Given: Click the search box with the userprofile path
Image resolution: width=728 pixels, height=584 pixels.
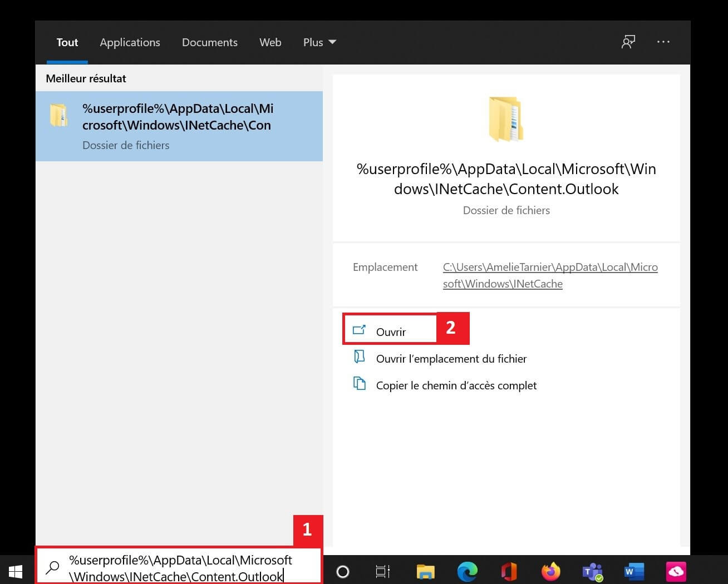Looking at the screenshot, I should (180, 568).
